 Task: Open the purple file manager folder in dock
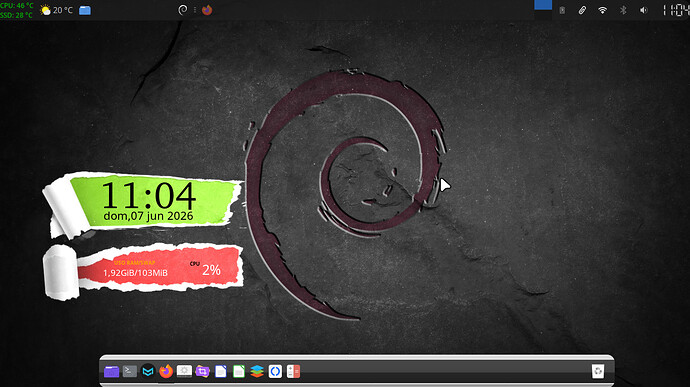pyautogui.click(x=111, y=371)
